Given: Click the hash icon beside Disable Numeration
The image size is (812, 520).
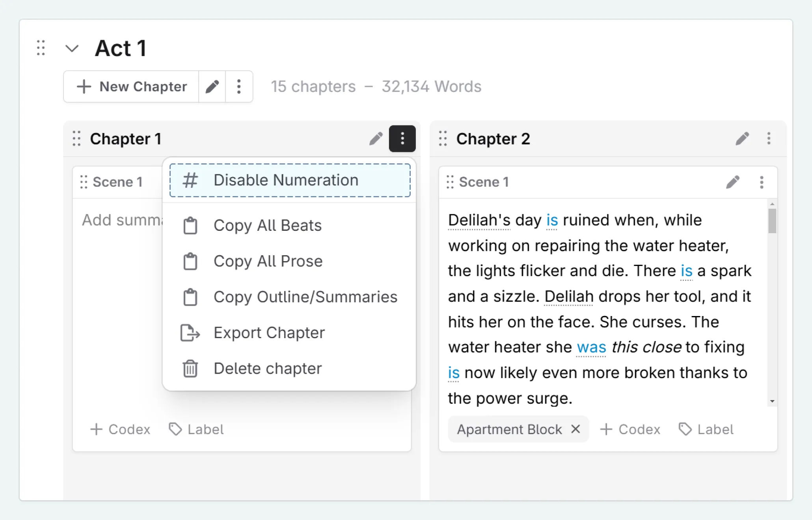Looking at the screenshot, I should [190, 180].
